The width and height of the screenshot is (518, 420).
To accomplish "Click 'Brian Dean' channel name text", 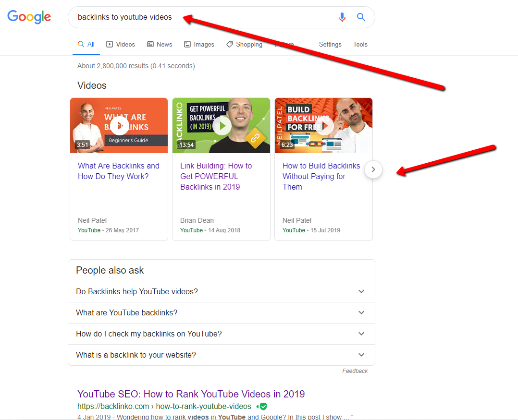I will 197,220.
